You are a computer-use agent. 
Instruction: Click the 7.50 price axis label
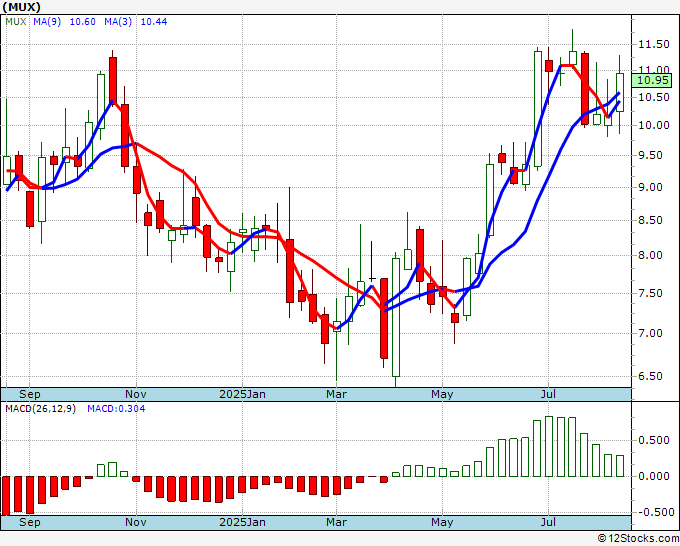[650, 294]
